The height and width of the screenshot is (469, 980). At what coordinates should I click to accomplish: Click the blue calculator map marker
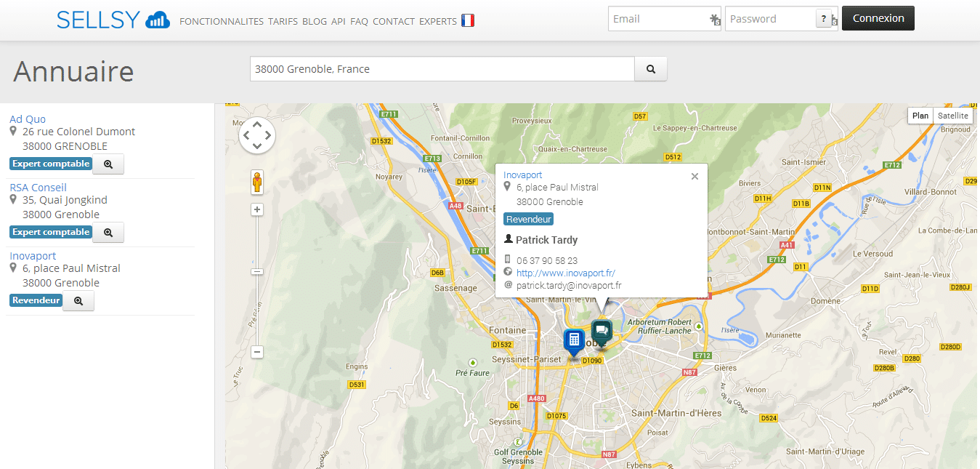click(x=574, y=342)
